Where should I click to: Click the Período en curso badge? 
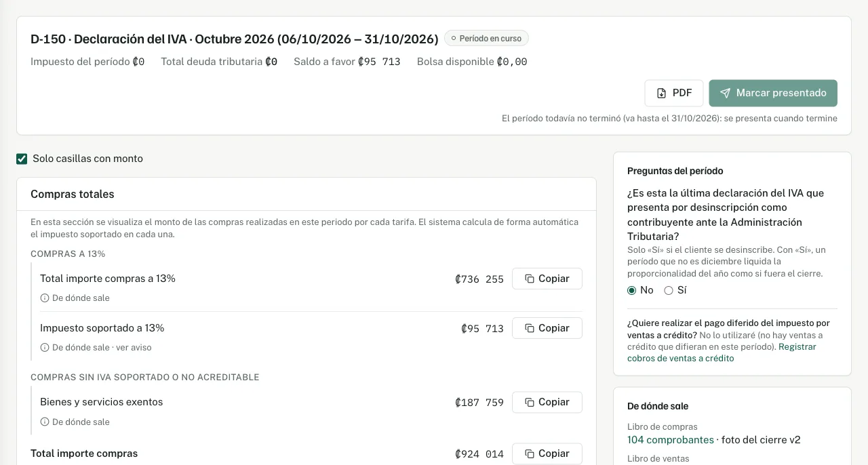[x=486, y=38]
